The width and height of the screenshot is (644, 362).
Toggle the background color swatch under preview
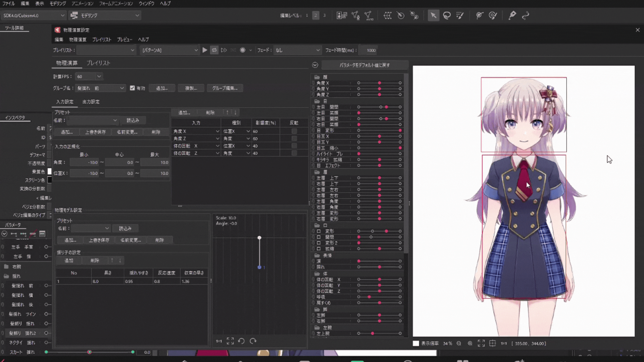(x=416, y=344)
